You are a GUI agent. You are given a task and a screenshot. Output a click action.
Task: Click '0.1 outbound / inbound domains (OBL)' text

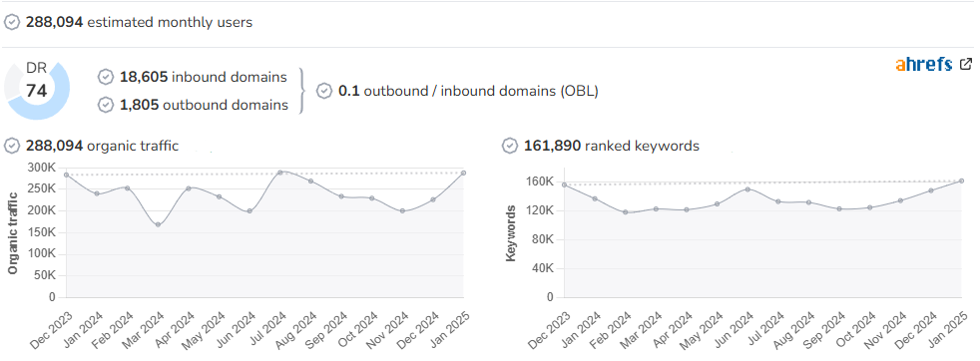click(x=468, y=91)
